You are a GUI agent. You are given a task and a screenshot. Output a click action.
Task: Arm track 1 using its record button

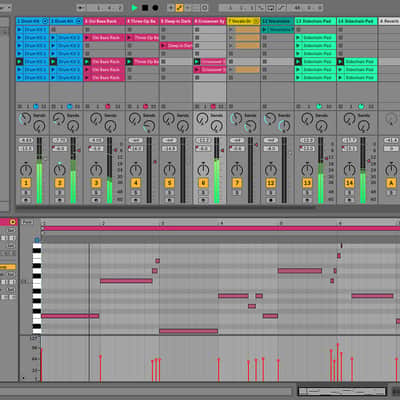pos(26,200)
